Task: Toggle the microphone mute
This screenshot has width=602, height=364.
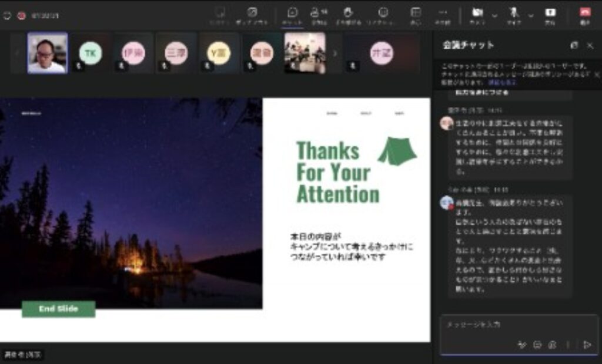Action: click(514, 14)
